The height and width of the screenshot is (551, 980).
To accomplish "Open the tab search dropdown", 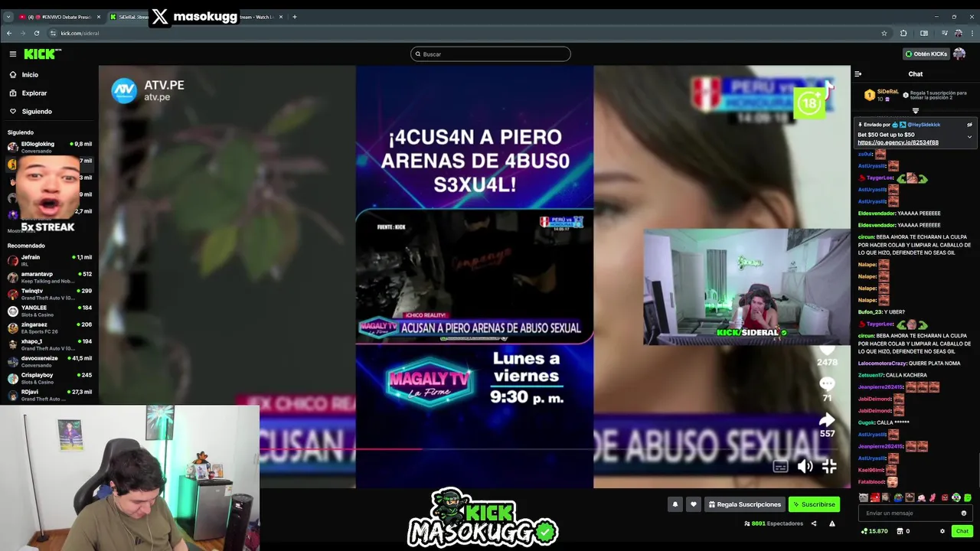I will point(8,17).
